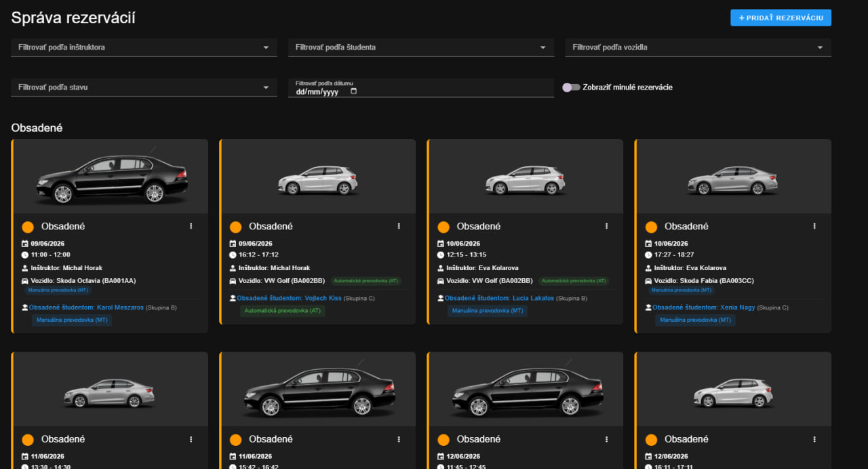Expand the Filtrovať podľa stavu dropdown

click(144, 88)
